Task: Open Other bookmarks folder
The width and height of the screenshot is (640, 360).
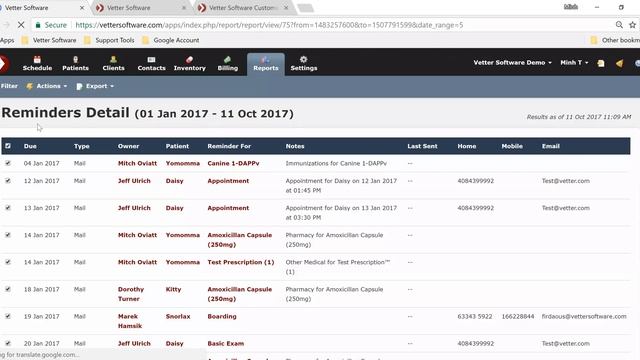Action: 615,40
